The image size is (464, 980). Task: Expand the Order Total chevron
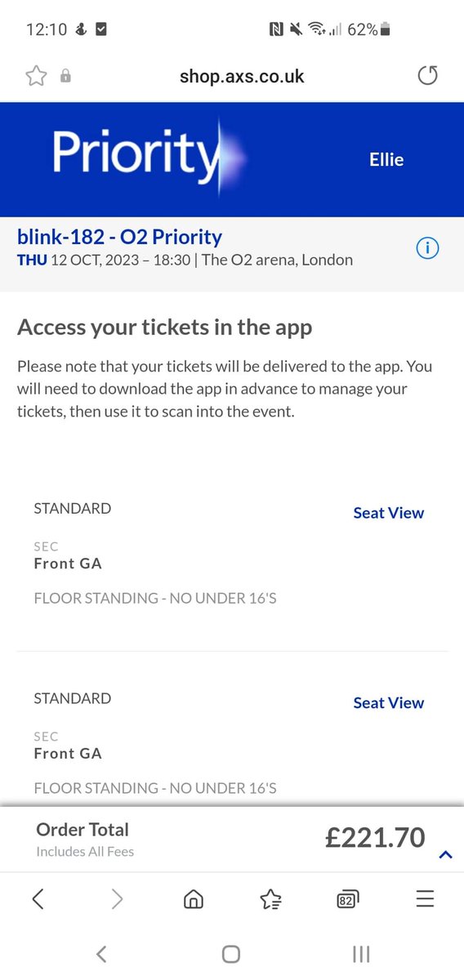tap(445, 855)
